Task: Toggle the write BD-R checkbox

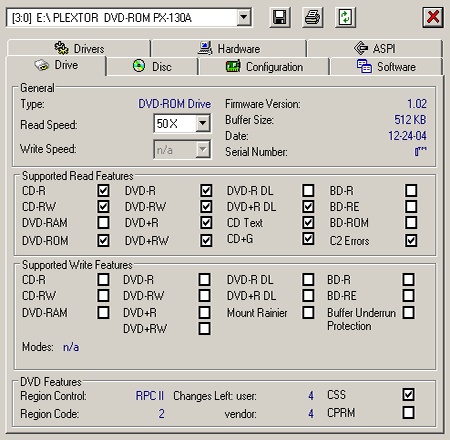Action: click(409, 280)
